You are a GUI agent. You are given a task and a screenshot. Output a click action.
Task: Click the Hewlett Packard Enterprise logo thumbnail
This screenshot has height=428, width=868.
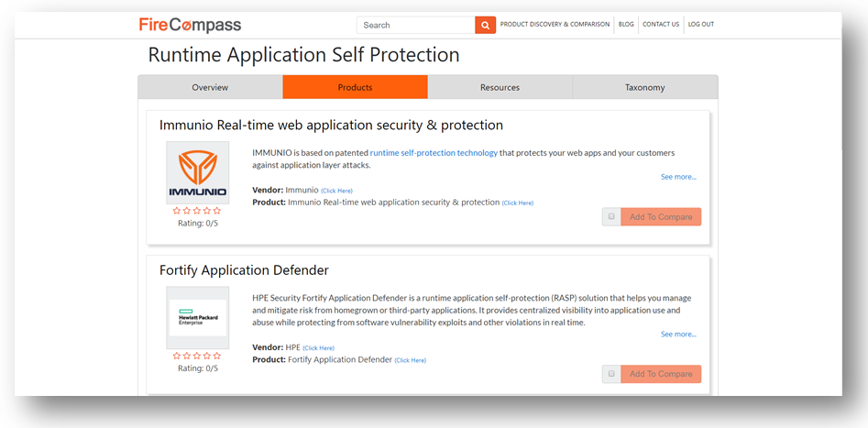click(198, 318)
